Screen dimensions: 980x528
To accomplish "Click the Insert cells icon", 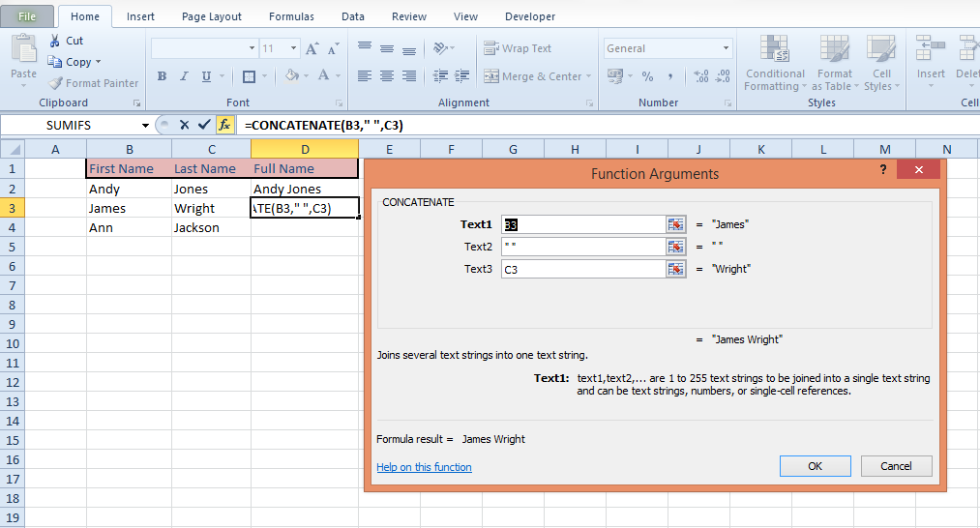I will pyautogui.click(x=930, y=48).
